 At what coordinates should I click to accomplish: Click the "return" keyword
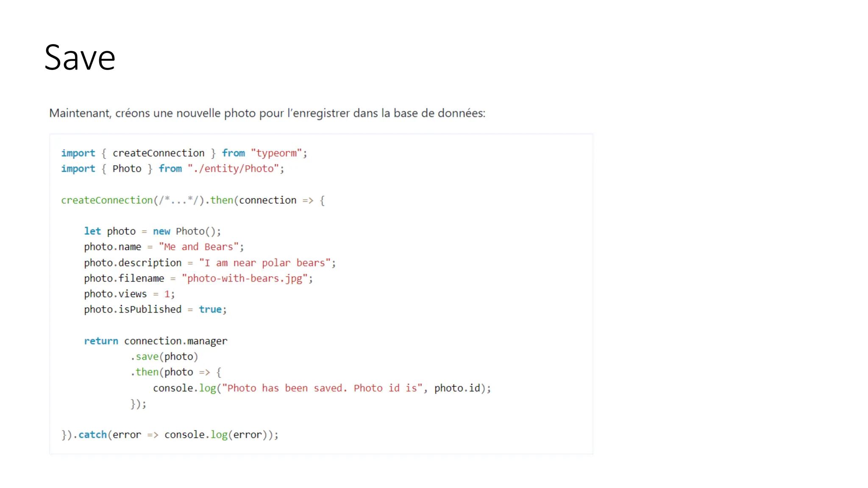101,341
